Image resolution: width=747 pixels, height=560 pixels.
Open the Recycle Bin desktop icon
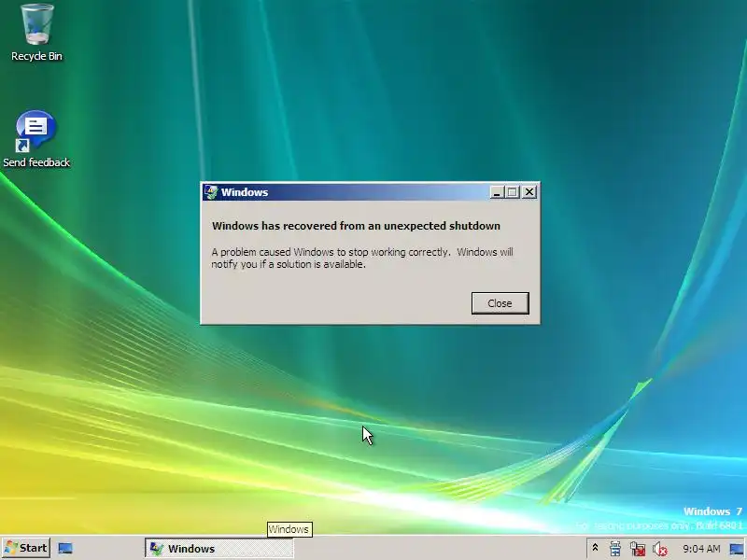coord(36,32)
